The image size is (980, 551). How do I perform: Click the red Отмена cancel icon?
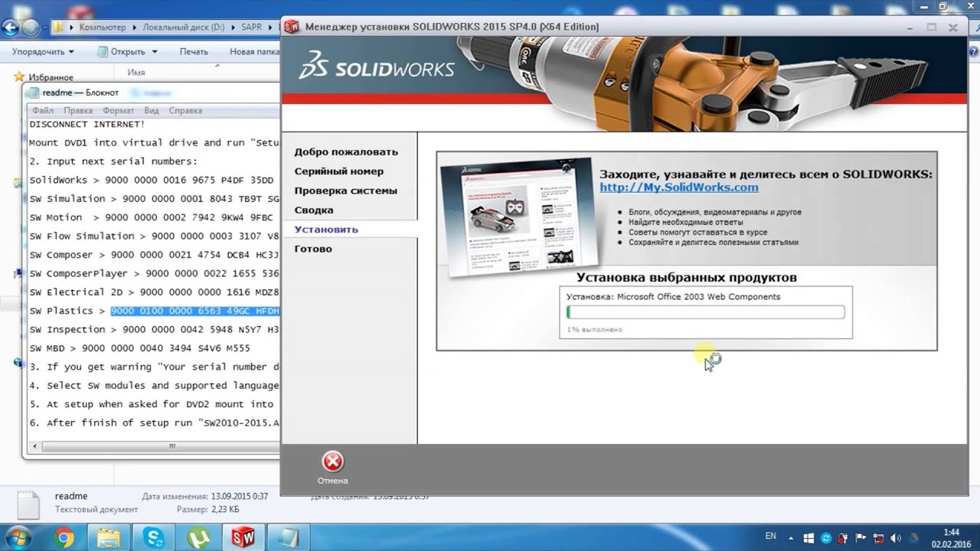click(332, 461)
